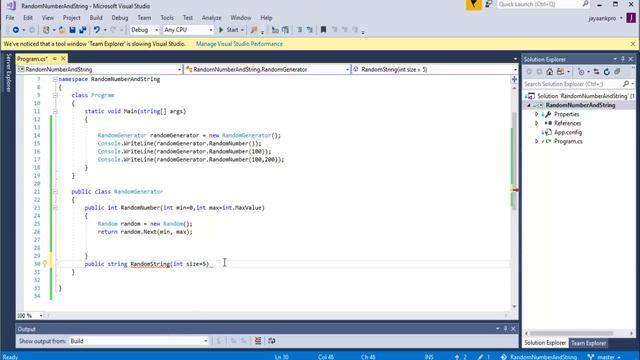Open the Debug menu

tap(120, 18)
